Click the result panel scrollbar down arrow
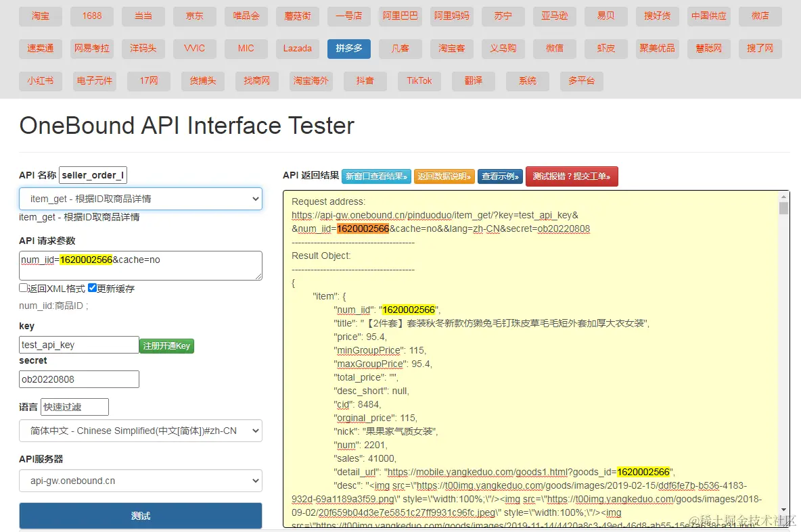Viewport: 801px width, 532px height. click(783, 510)
